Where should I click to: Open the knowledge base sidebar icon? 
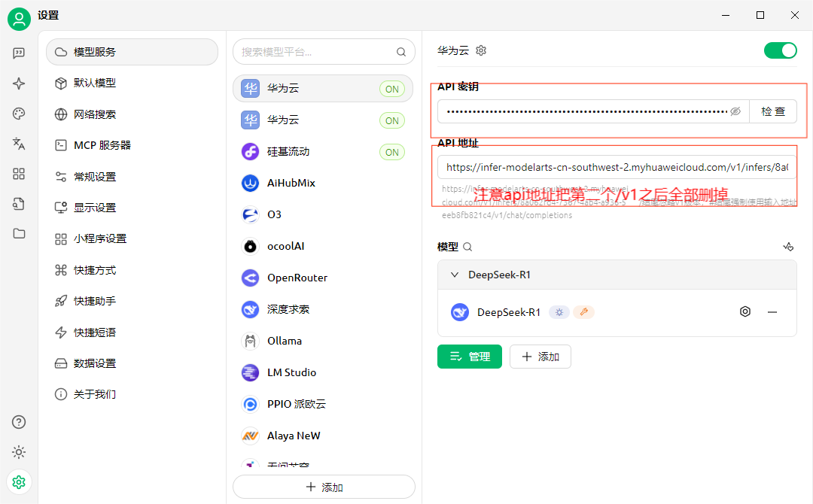pyautogui.click(x=19, y=204)
